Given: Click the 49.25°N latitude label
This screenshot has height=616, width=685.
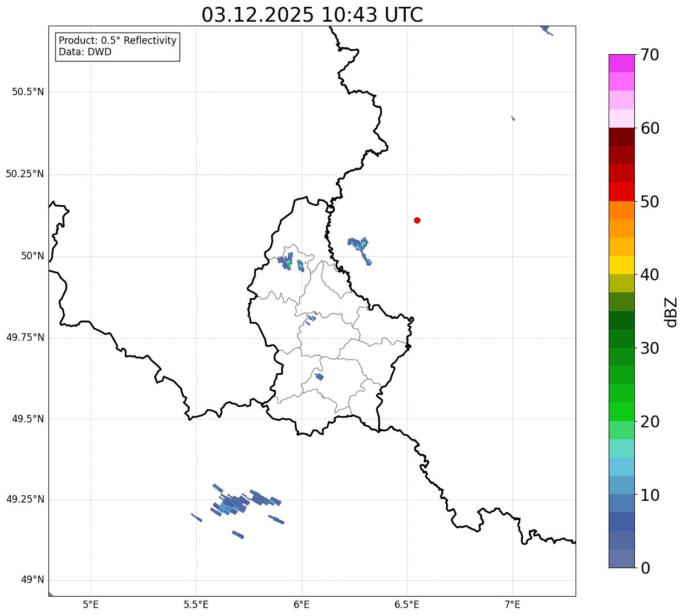Looking at the screenshot, I should point(25,499).
